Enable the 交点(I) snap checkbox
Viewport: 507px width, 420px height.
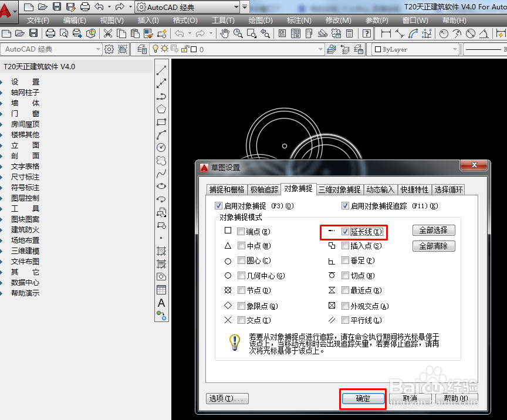[x=241, y=320]
